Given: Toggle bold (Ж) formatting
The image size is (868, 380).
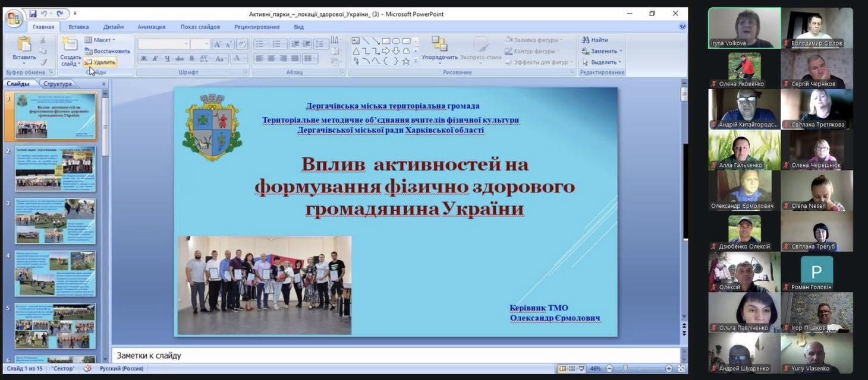Looking at the screenshot, I should tap(143, 59).
